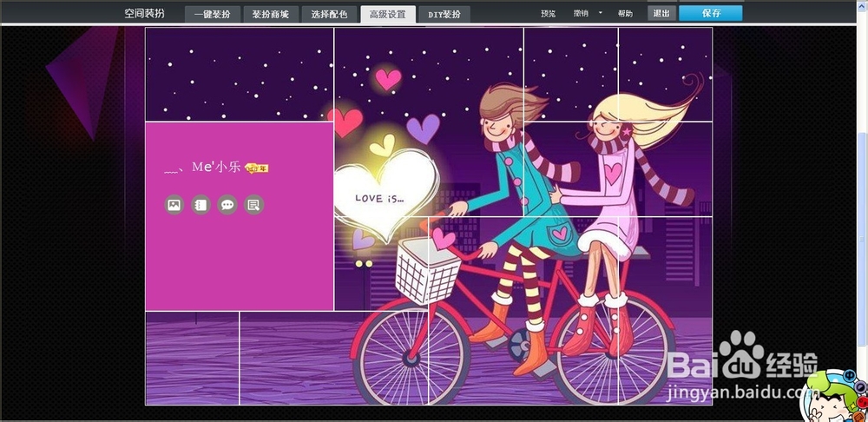Expand the dropdown arrow next to 撤销
The width and height of the screenshot is (868, 422).
[x=600, y=13]
